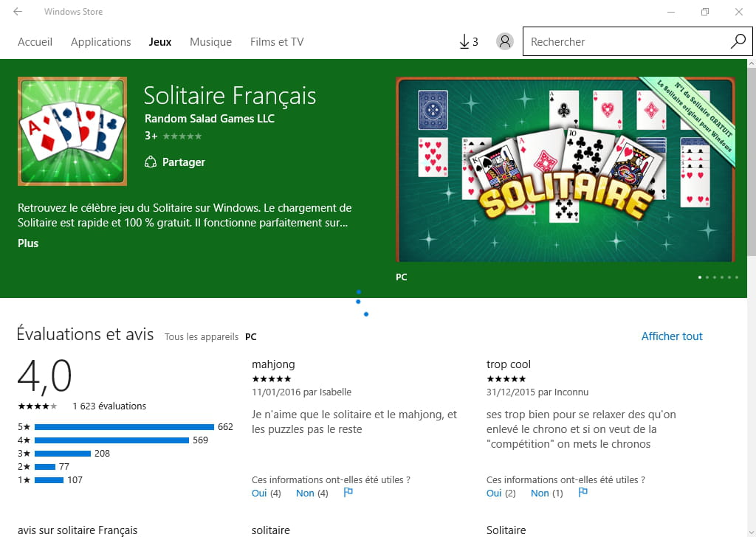This screenshot has height=537, width=756.
Task: Close the Windows Store window
Action: tap(738, 12)
